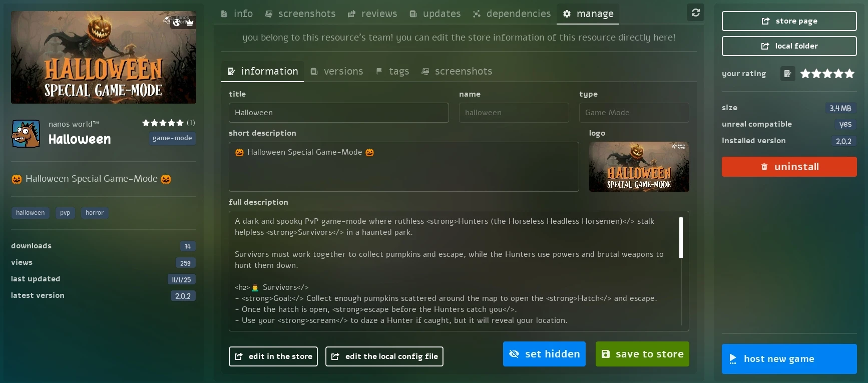Start host new game
Viewport: 868px width, 383px height.
pyautogui.click(x=789, y=359)
